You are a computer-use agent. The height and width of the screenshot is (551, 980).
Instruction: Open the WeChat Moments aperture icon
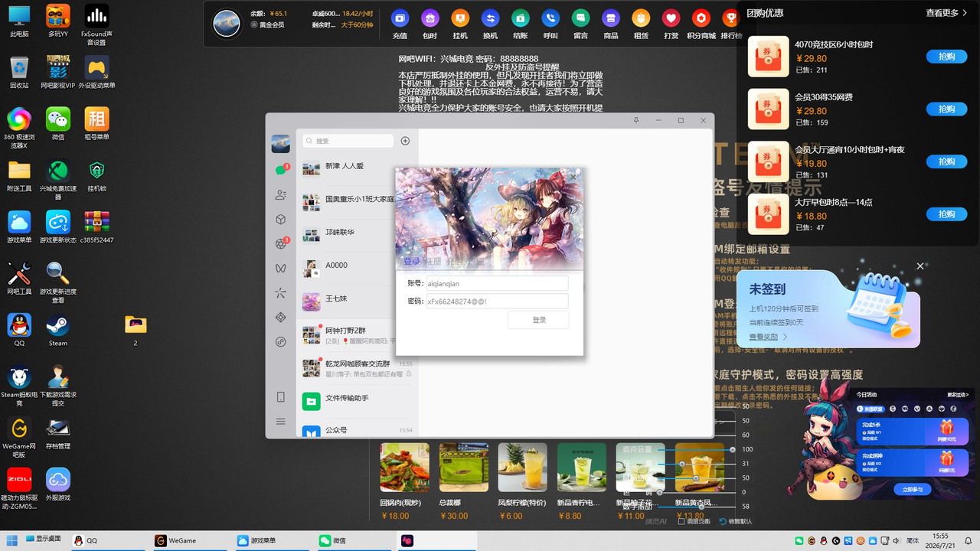pos(281,244)
